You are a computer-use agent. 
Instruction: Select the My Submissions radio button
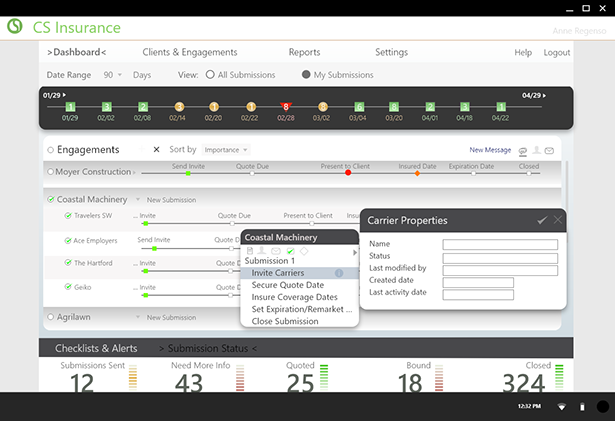pos(306,75)
